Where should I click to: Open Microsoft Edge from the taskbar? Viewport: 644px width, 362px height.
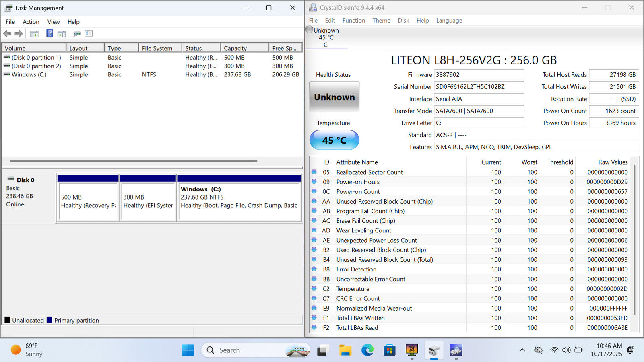click(367, 350)
